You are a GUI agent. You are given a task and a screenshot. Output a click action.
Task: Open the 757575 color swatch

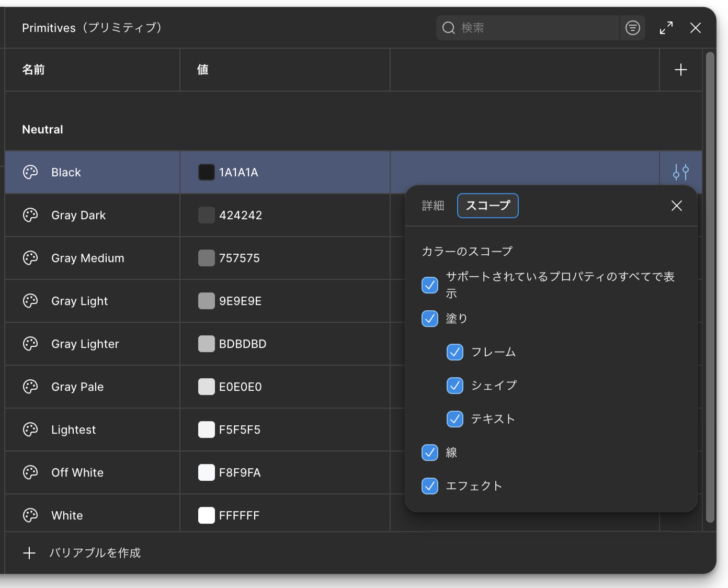(207, 258)
